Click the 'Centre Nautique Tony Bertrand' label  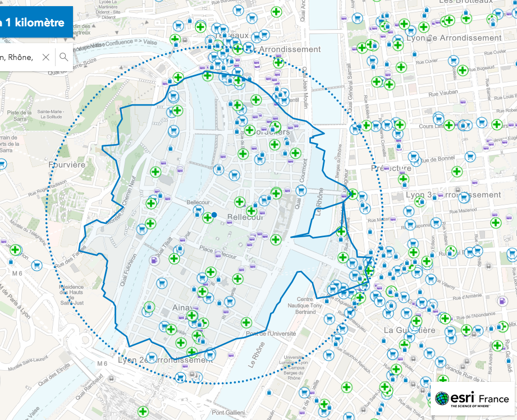point(305,306)
